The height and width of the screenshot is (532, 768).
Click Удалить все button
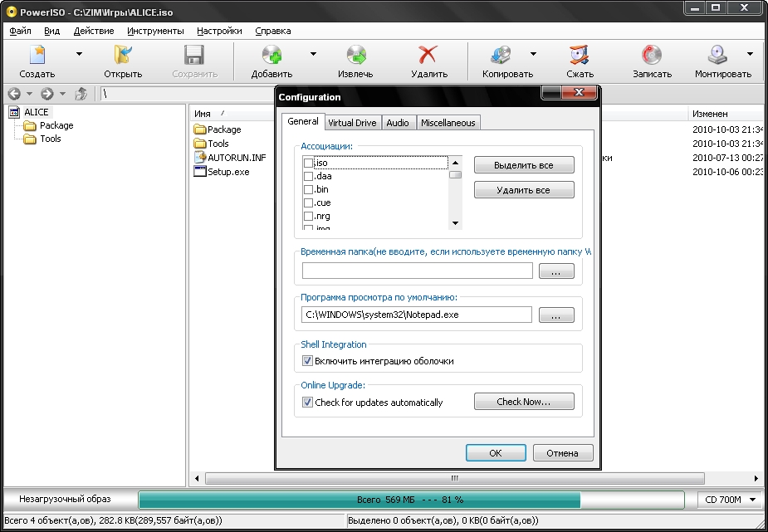[x=524, y=190]
